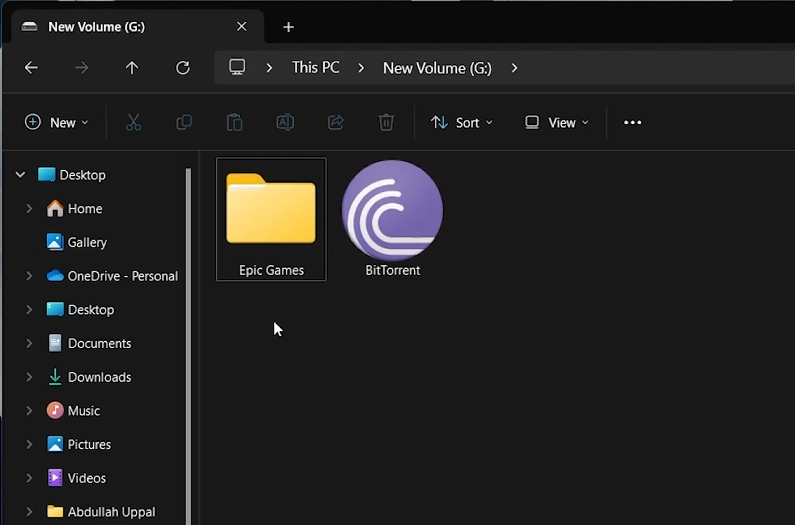Screen dimensions: 795x525
Task: Expand chevron between This PC and New Volume
Action: tap(361, 67)
